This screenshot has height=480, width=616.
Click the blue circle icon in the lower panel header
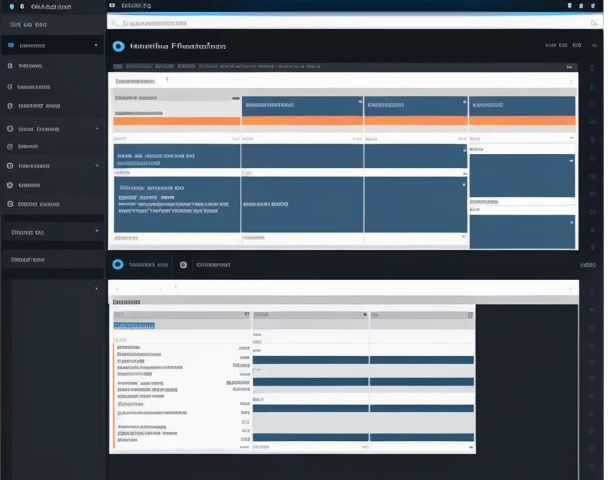click(118, 265)
